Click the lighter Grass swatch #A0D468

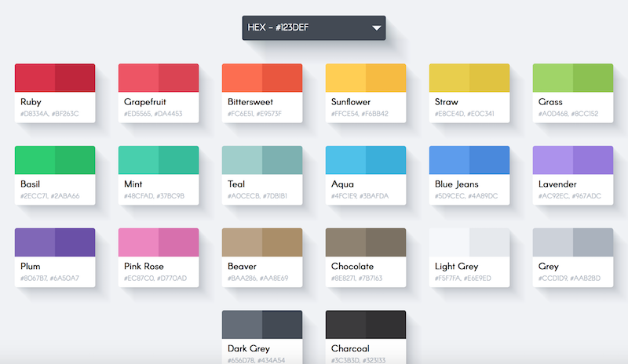tap(553, 78)
